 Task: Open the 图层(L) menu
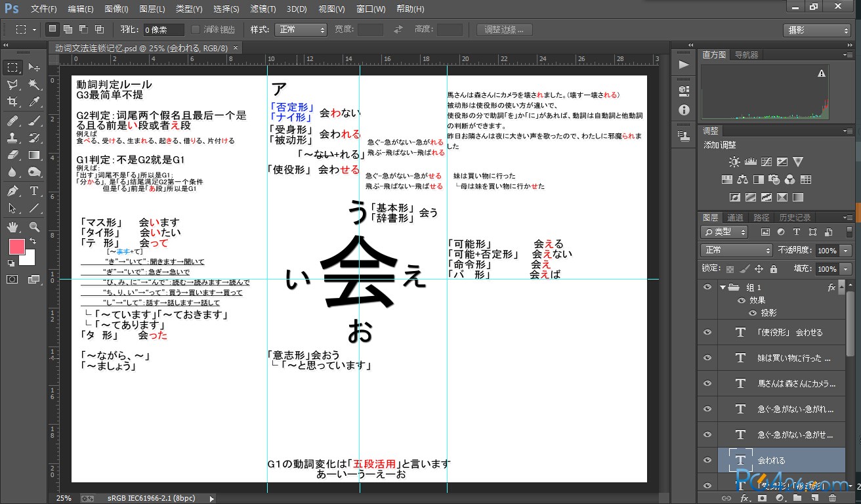pos(152,9)
